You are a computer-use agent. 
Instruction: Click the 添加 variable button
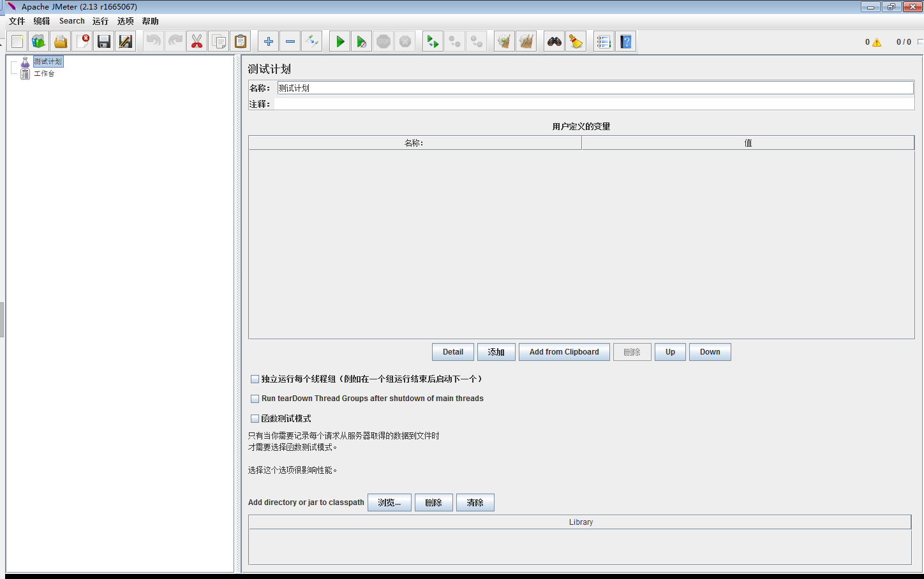click(x=496, y=352)
